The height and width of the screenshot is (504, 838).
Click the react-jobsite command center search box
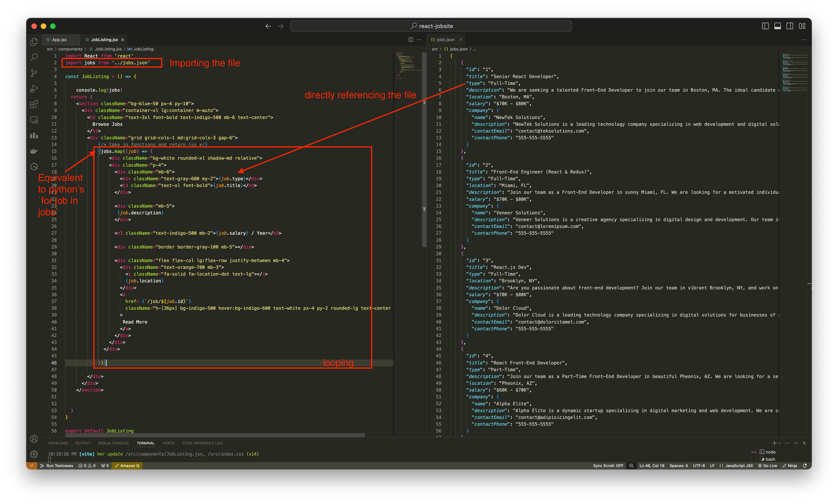click(431, 26)
